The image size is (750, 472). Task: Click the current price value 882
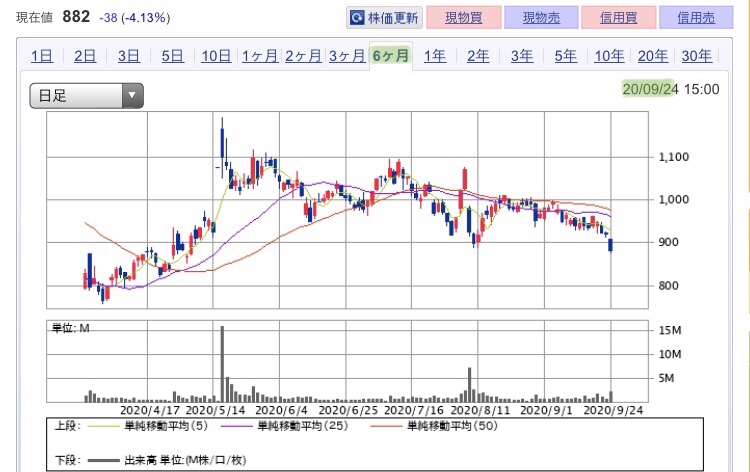click(x=76, y=17)
